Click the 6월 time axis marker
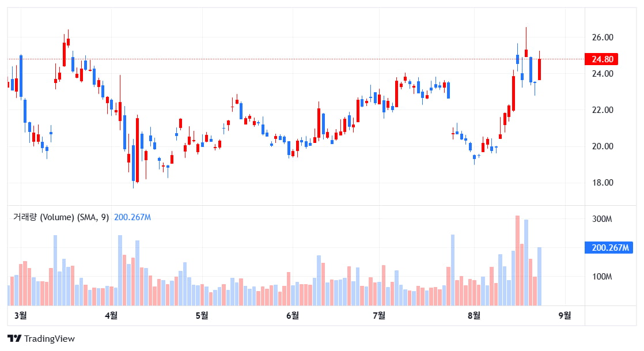The width and height of the screenshot is (644, 351). click(x=293, y=315)
